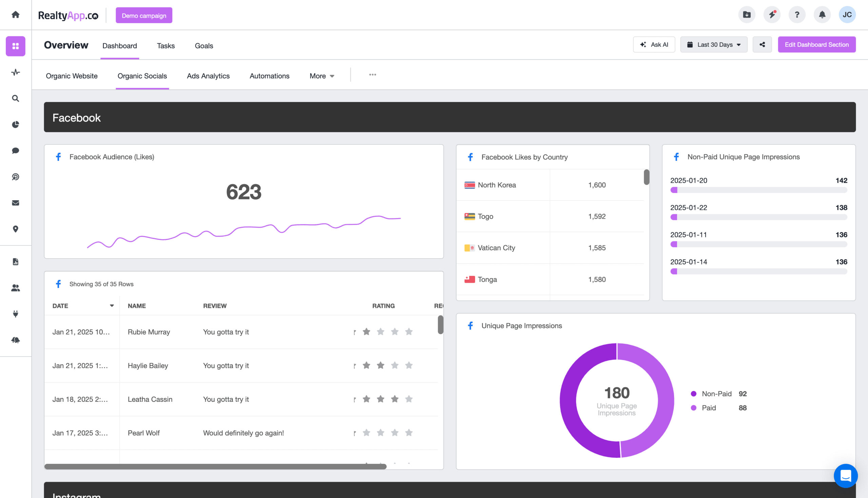Click the reviews table vertical scrollbar
This screenshot has height=498, width=868.
point(440,324)
